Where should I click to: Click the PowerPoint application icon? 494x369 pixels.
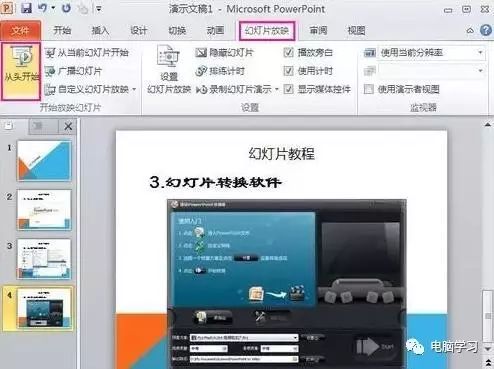coord(7,8)
